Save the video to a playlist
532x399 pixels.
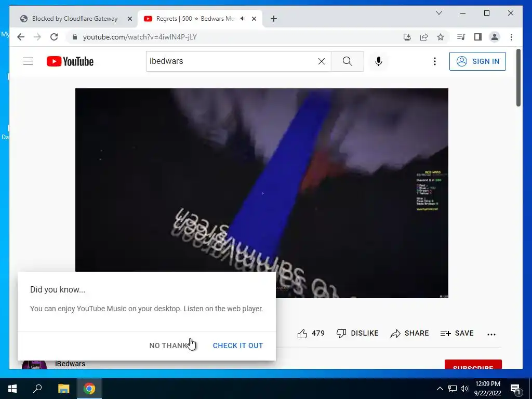[x=457, y=334]
